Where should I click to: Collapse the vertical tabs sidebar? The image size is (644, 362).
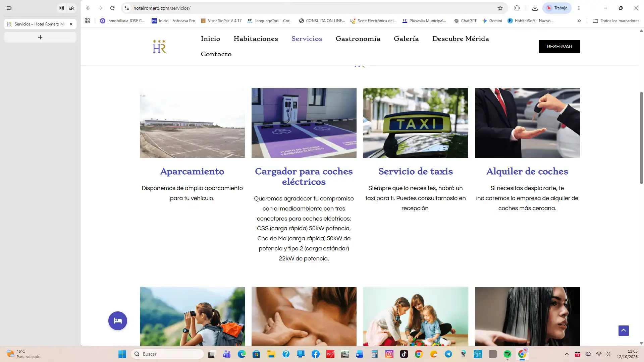9,8
